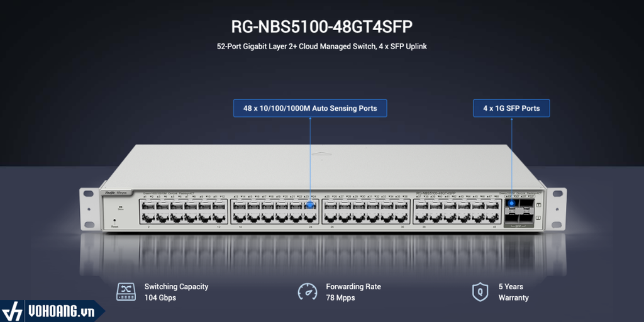
Task: Click the Switching Capacity text
Action: pos(176,287)
